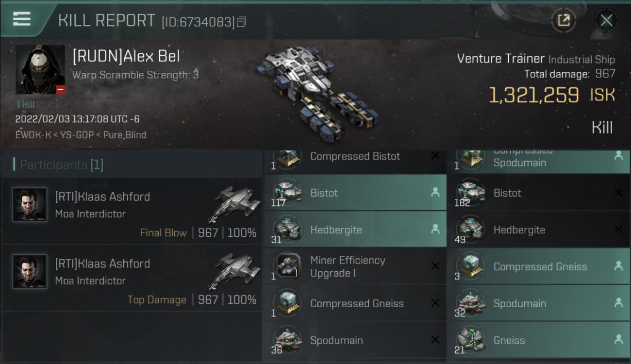Click the share/export kill report icon
Image resolution: width=631 pixels, height=364 pixels.
click(x=564, y=20)
